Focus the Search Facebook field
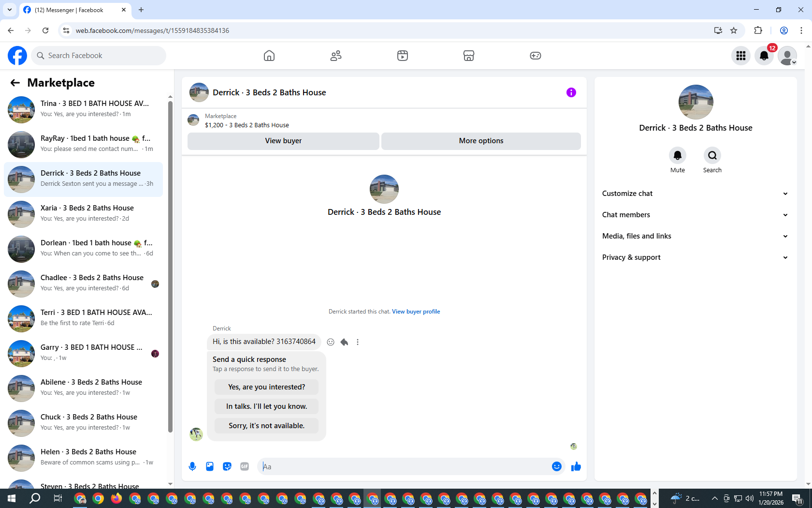This screenshot has width=812, height=508. 99,56
